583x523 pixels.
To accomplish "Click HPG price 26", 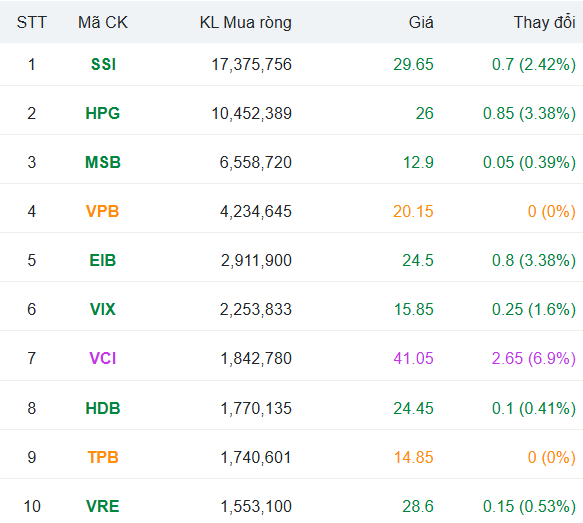I will (x=424, y=113).
